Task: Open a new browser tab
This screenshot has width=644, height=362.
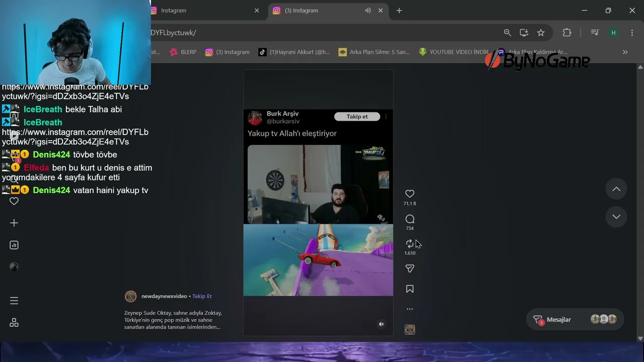Action: pyautogui.click(x=399, y=11)
